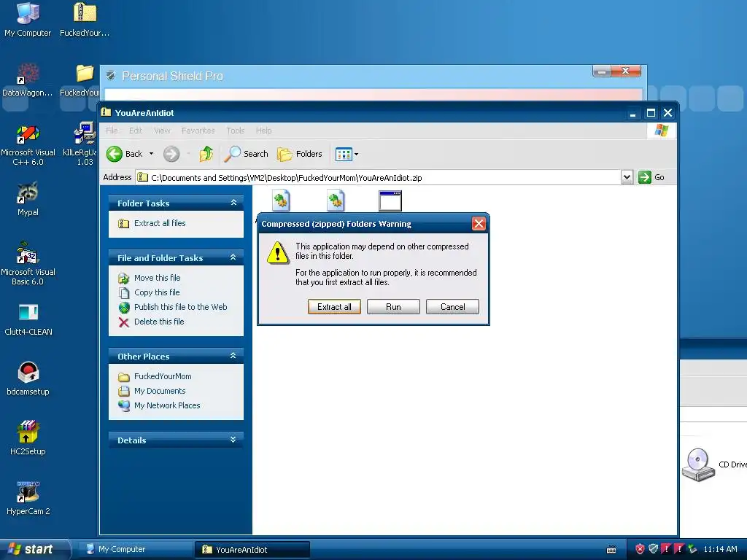
Task: Select Clutt4-CLEAN desktop icon
Action: [x=28, y=319]
